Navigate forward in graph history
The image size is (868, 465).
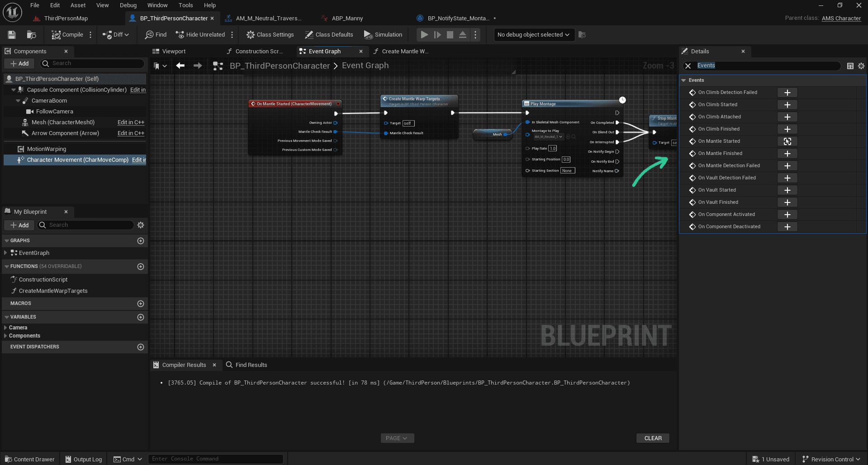coord(198,66)
